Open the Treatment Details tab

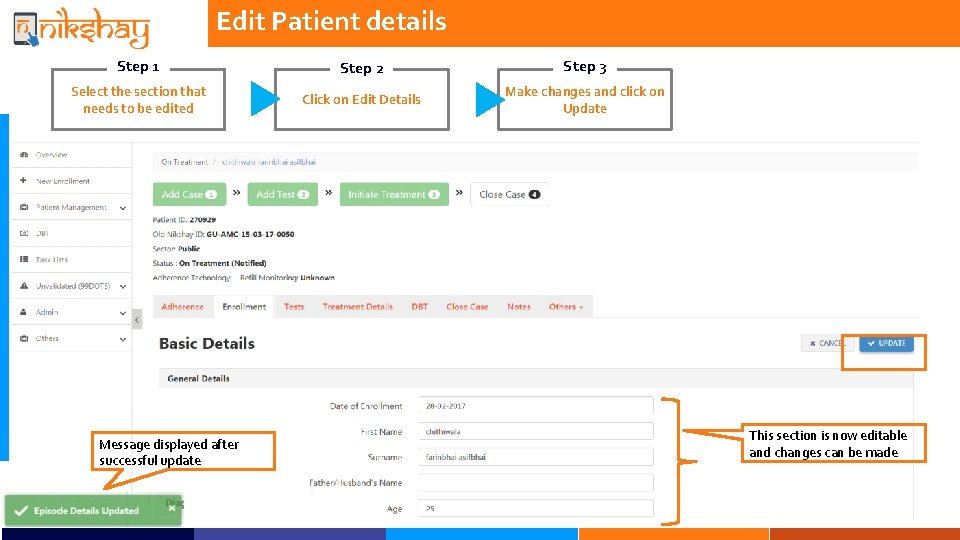(x=357, y=307)
